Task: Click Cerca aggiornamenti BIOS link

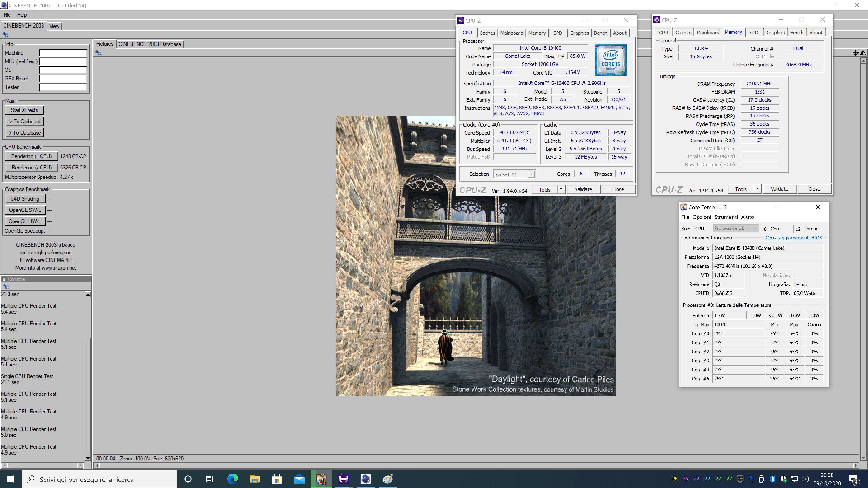Action: coord(794,238)
